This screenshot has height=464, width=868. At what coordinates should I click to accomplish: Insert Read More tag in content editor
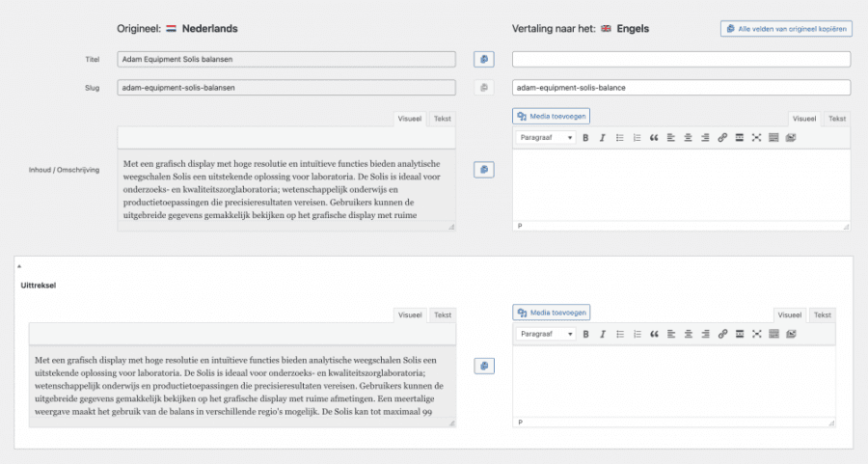(x=740, y=138)
